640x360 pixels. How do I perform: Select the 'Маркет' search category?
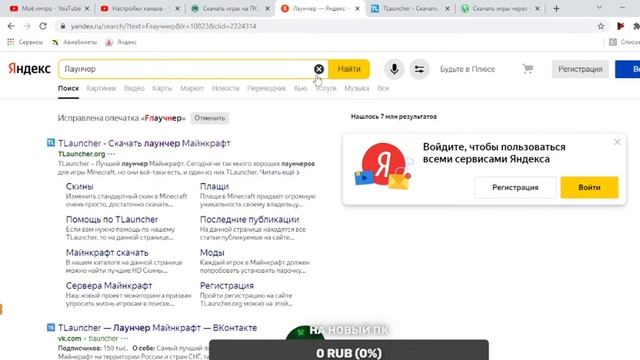(x=192, y=88)
